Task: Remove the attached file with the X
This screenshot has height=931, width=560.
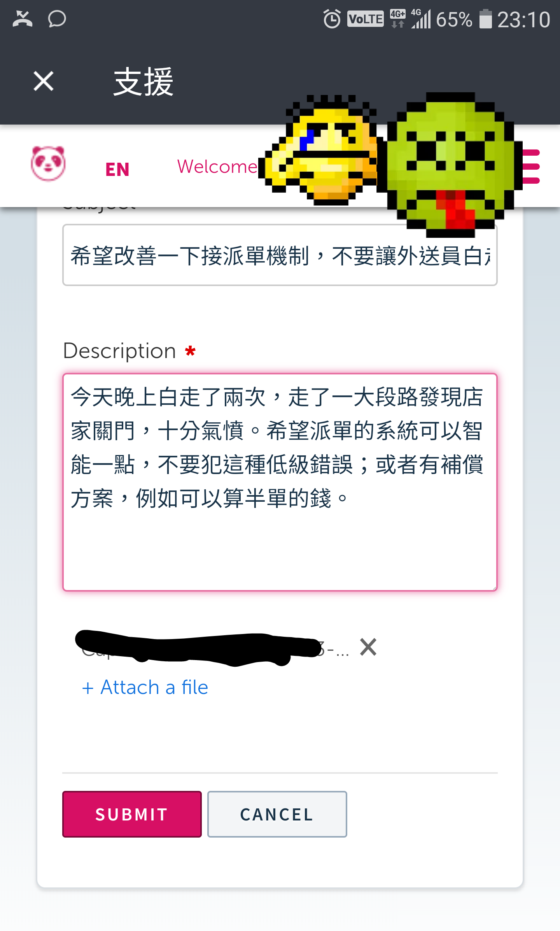Action: [368, 647]
